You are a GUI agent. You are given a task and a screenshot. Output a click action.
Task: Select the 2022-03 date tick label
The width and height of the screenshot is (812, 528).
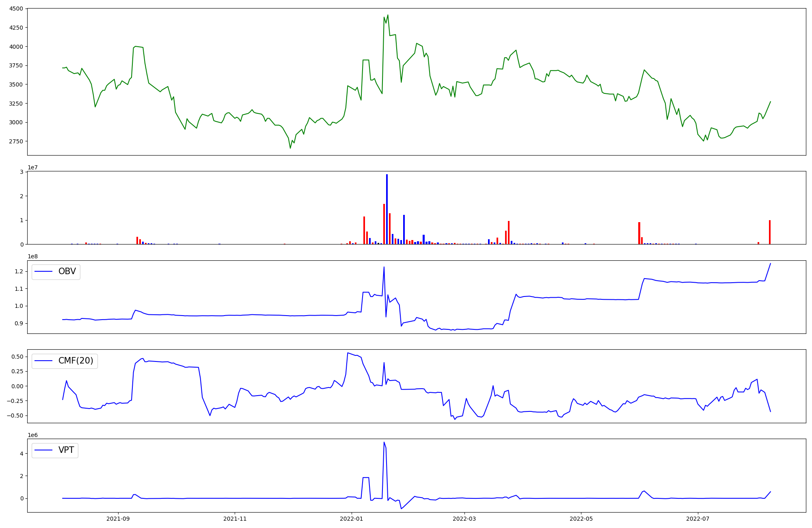(x=464, y=519)
